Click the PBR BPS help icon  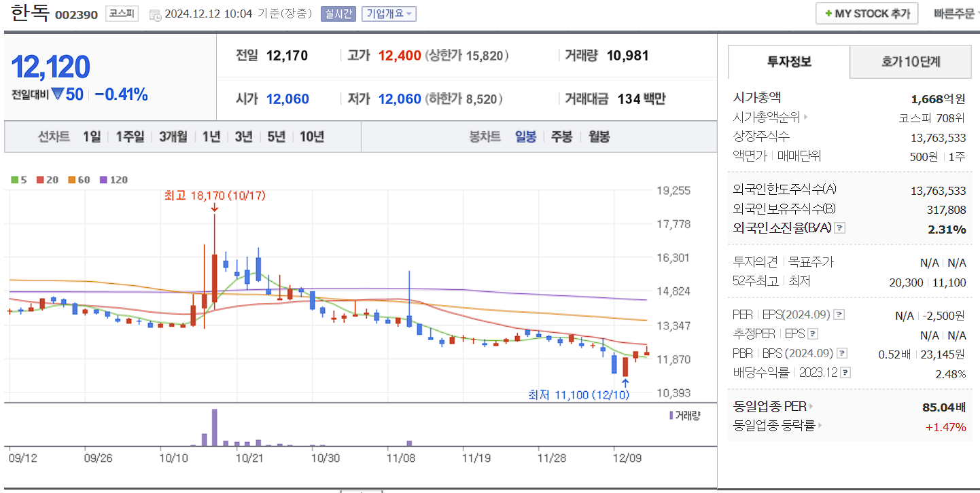click(x=842, y=353)
